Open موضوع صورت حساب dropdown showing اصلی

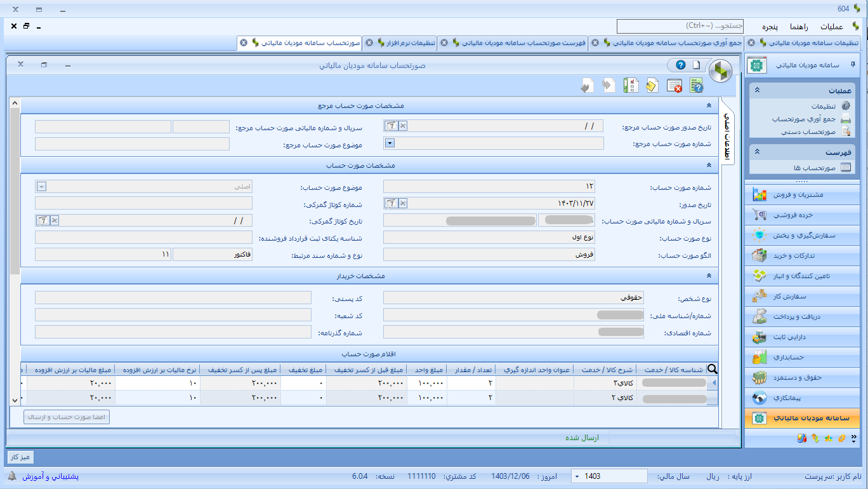(x=41, y=186)
